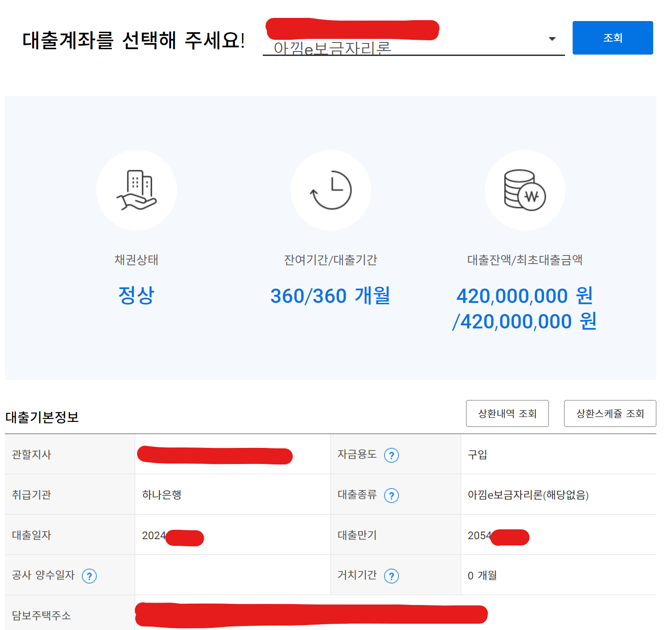Click the /420,000,000 원 original loan amount

tap(524, 322)
